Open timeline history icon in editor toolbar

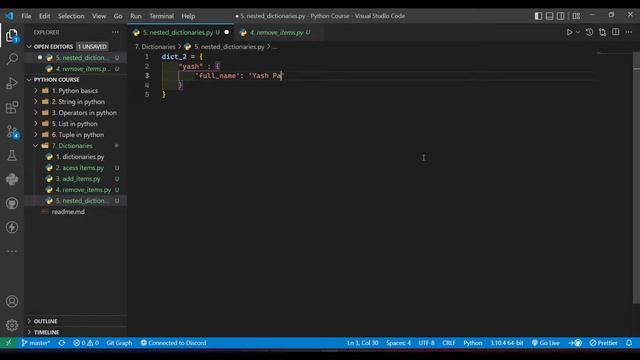pyautogui.click(x=589, y=32)
